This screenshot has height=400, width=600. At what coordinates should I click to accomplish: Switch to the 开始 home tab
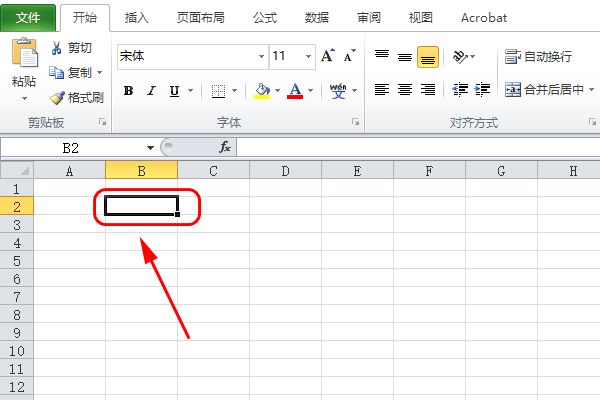[85, 18]
